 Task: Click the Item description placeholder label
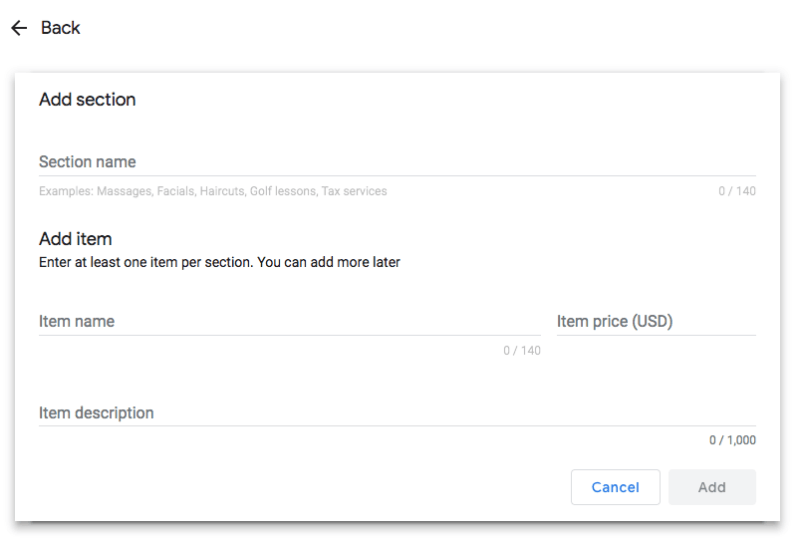tap(96, 413)
